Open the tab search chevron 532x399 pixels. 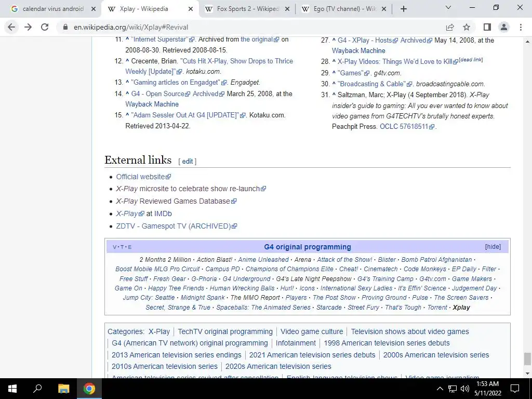[x=448, y=7]
